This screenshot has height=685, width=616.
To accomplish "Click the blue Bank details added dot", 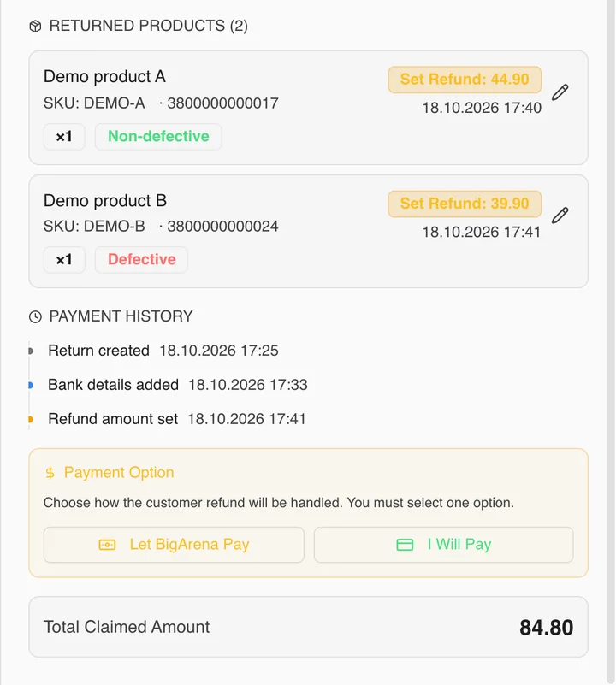I will tap(30, 385).
